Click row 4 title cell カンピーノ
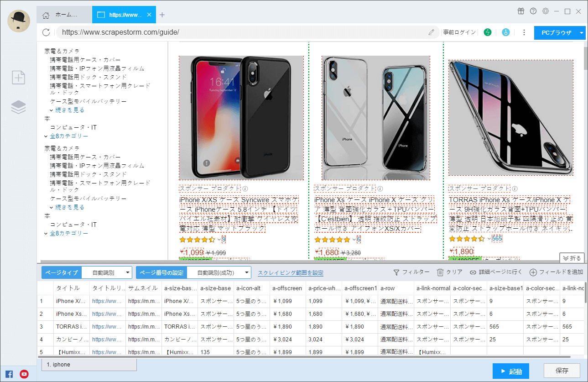Screen dimensions: 588x382 pyautogui.click(x=71, y=340)
